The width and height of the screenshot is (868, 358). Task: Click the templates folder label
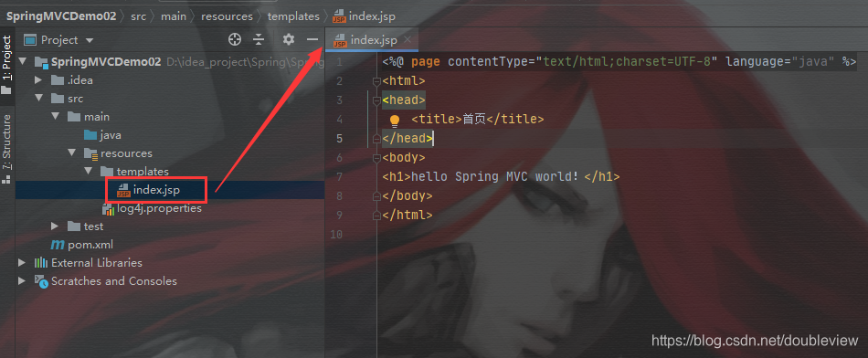pos(143,172)
